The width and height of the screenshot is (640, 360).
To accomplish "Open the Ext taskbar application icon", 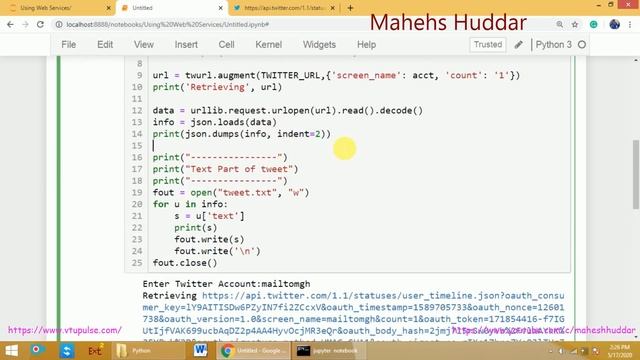I will point(95,351).
